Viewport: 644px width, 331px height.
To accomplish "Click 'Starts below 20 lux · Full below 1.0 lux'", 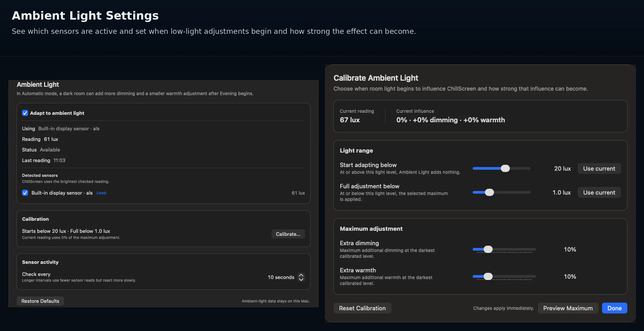I will (x=66, y=231).
